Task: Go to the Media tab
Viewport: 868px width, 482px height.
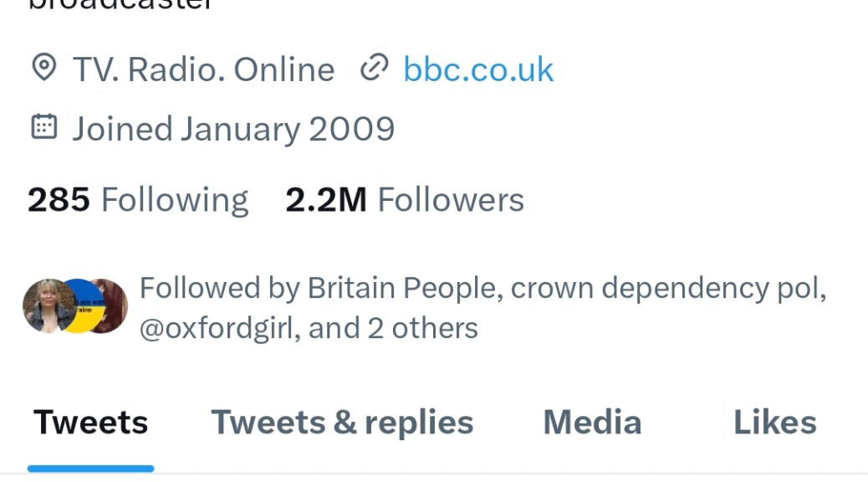Action: (592, 423)
